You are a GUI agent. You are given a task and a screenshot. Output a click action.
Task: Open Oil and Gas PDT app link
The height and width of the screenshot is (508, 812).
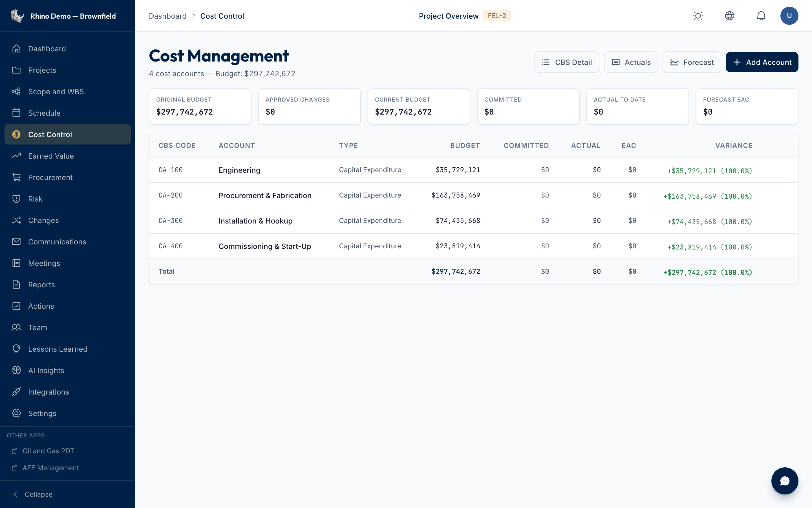48,451
